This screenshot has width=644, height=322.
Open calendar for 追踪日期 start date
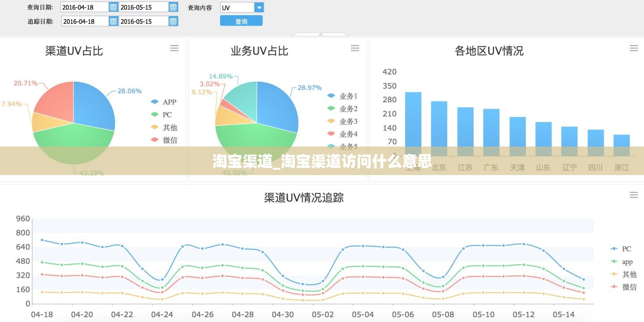[114, 21]
